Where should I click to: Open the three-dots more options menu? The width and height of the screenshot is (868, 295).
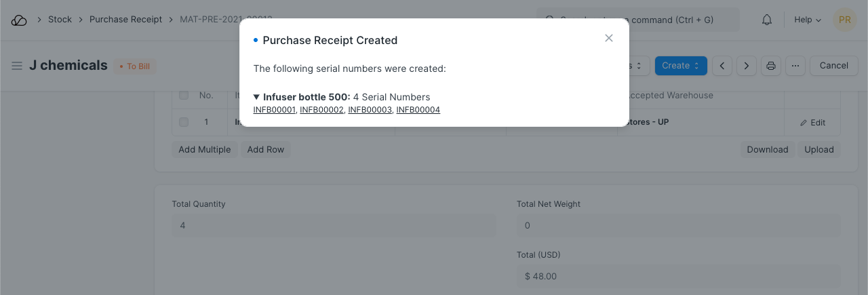[795, 66]
